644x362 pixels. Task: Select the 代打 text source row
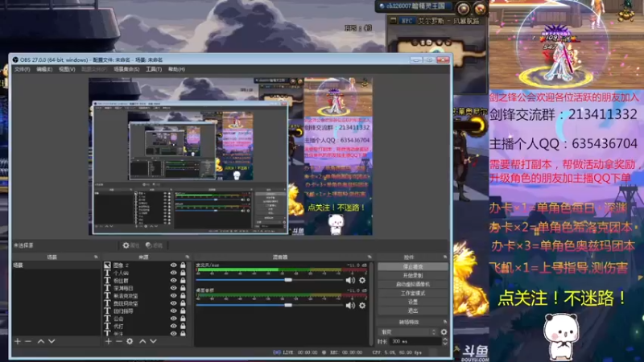pyautogui.click(x=146, y=327)
